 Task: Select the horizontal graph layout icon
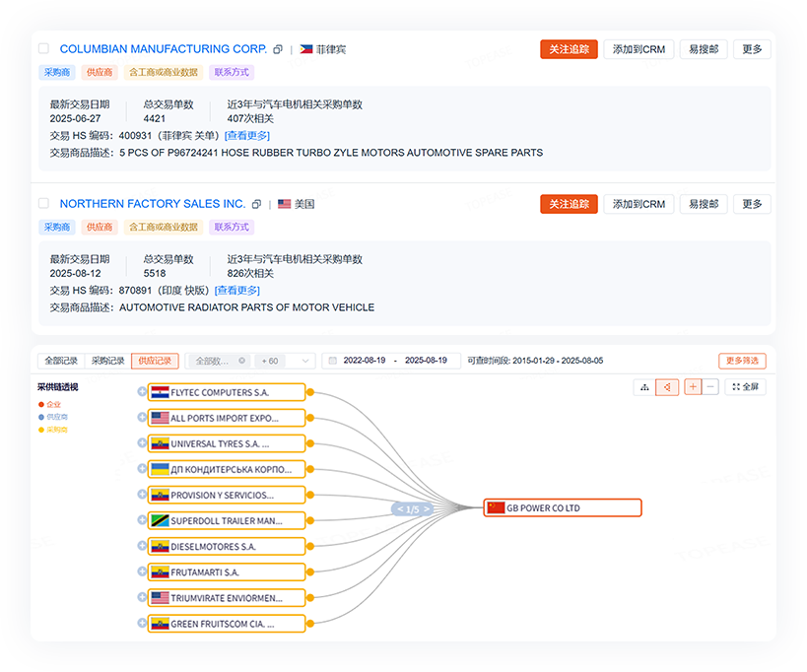click(668, 387)
